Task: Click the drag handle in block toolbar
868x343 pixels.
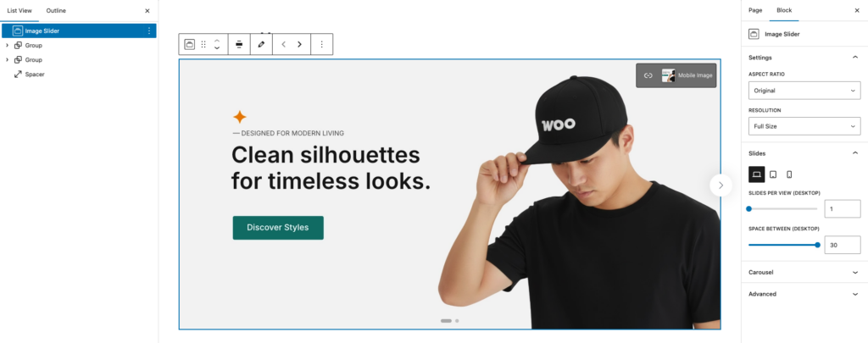Action: (x=203, y=44)
